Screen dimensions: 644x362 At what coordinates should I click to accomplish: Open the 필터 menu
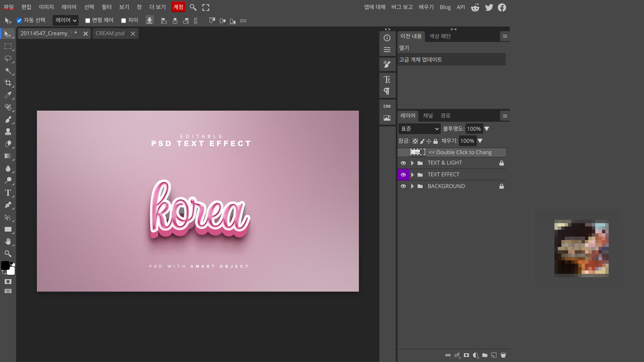pos(106,7)
